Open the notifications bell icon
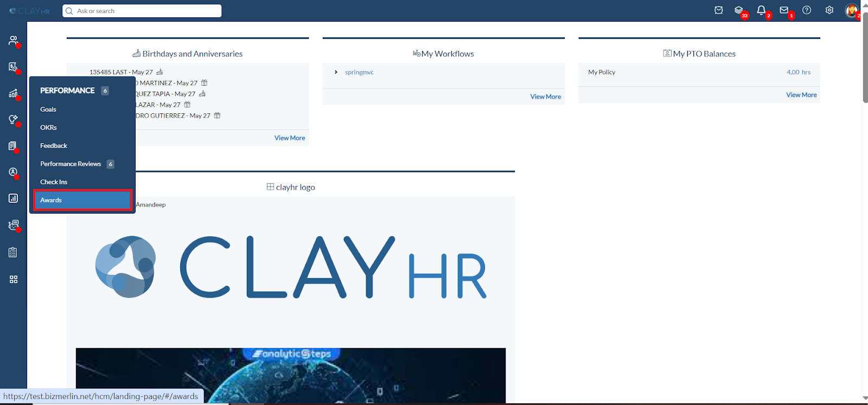 pyautogui.click(x=762, y=10)
